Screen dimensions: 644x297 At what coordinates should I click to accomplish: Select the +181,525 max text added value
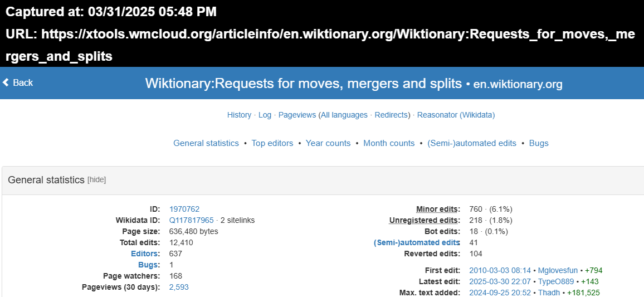point(583,293)
